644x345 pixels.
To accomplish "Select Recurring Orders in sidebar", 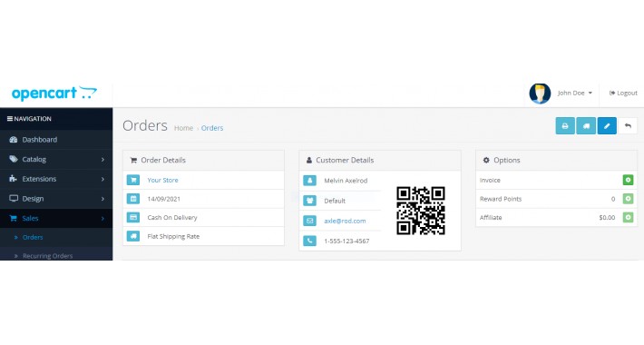I will pos(48,256).
